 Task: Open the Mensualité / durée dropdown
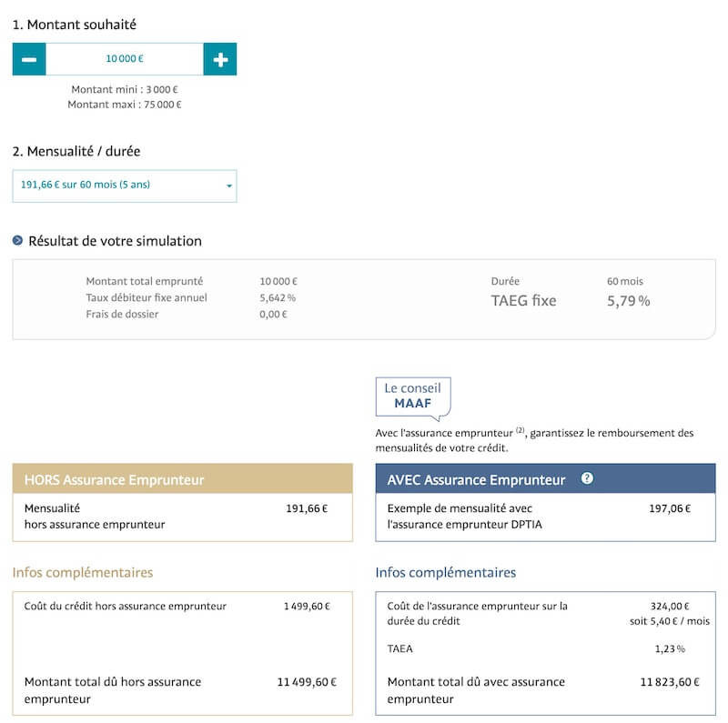tap(124, 186)
